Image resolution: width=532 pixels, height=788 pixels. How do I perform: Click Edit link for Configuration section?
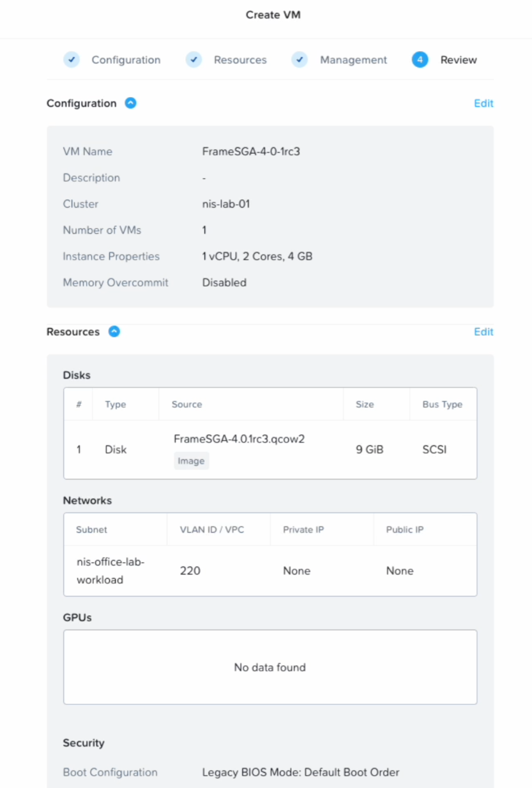point(483,103)
